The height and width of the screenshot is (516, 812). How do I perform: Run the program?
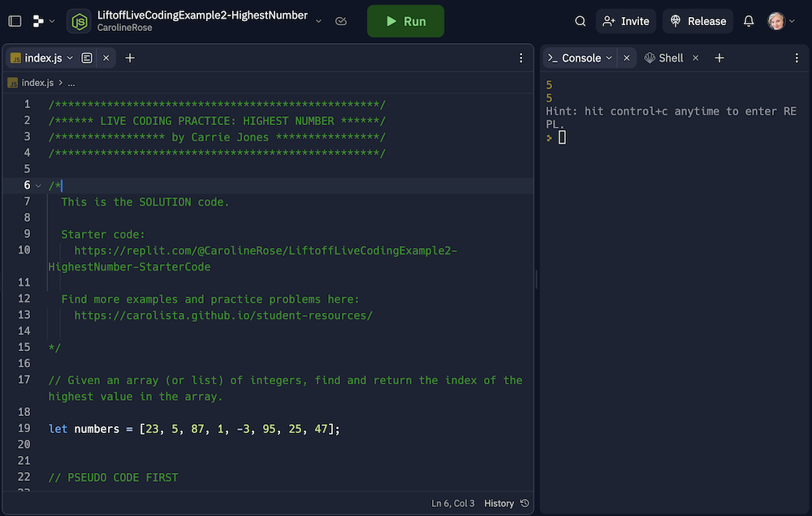coord(405,21)
